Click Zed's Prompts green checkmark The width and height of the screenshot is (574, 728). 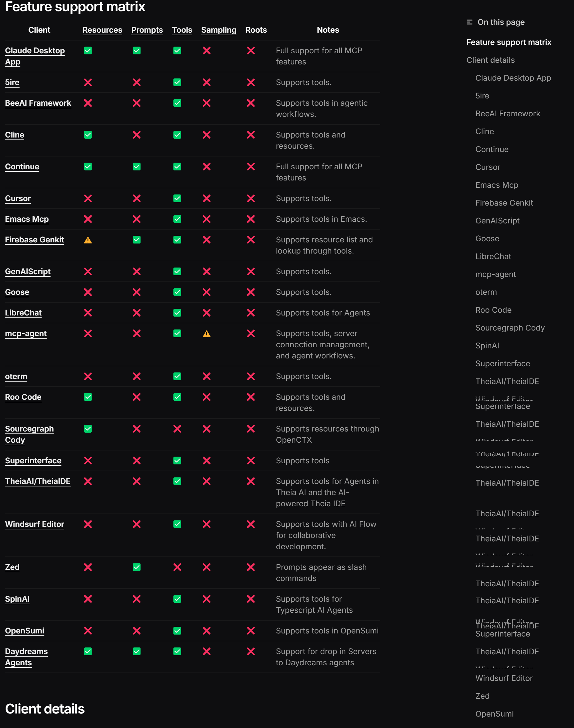click(137, 567)
